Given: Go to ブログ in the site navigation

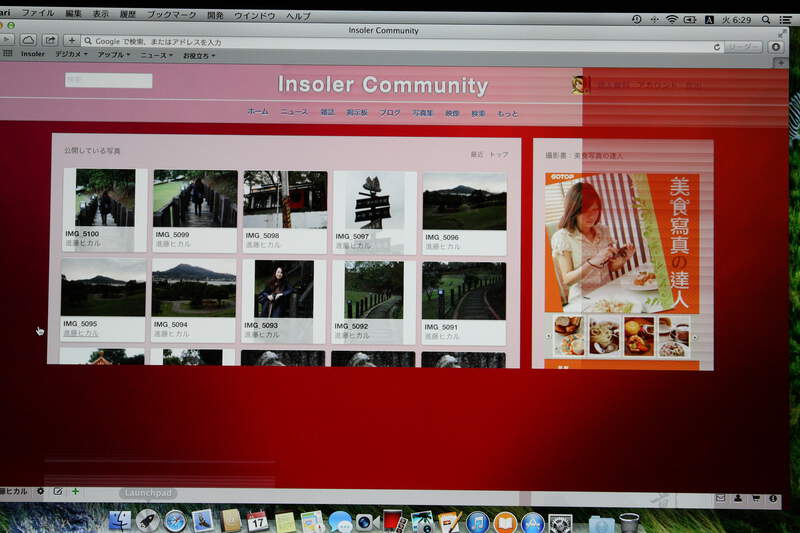Looking at the screenshot, I should click(390, 113).
